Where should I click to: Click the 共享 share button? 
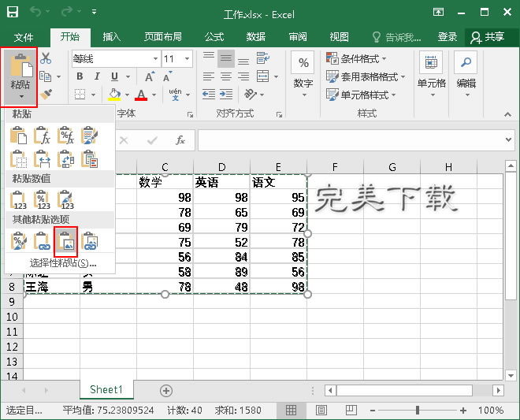[488, 37]
